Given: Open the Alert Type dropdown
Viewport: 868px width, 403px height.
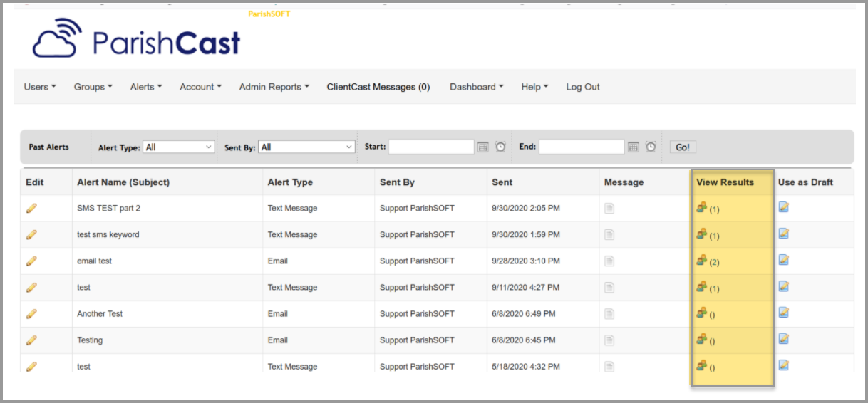Looking at the screenshot, I should coord(179,147).
